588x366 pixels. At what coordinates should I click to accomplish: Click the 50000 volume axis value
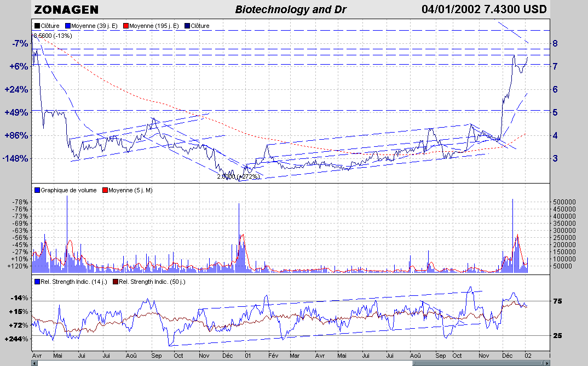(x=562, y=266)
